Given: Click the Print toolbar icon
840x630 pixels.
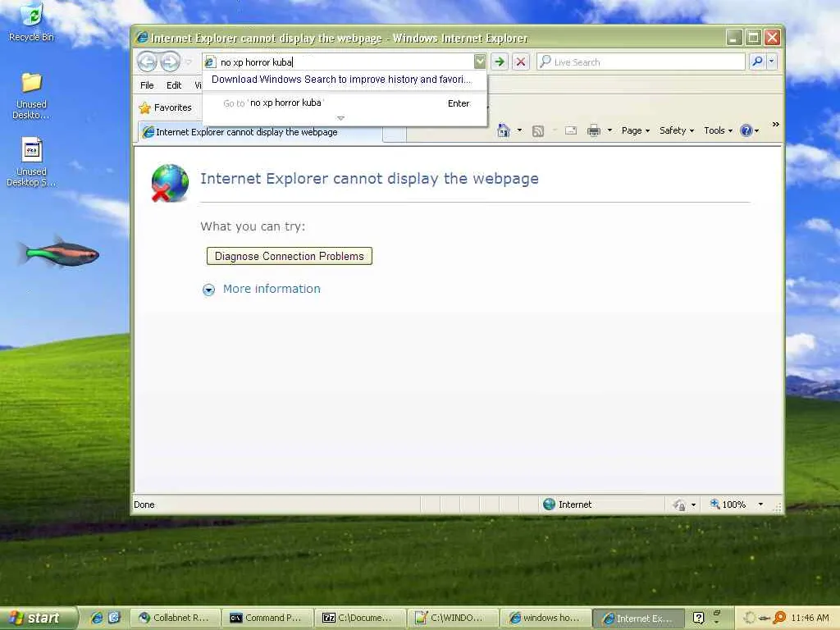Looking at the screenshot, I should [x=594, y=130].
